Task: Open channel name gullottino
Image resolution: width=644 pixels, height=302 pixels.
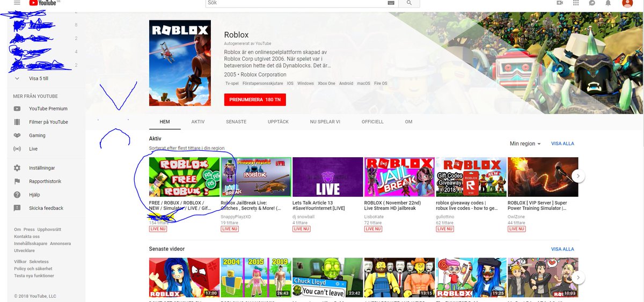Action: coord(445,216)
